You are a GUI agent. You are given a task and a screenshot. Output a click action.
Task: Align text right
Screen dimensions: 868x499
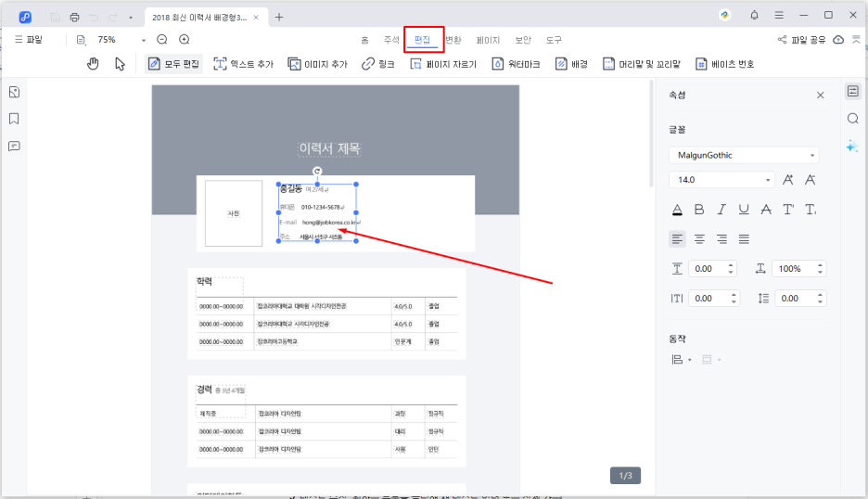(x=721, y=238)
